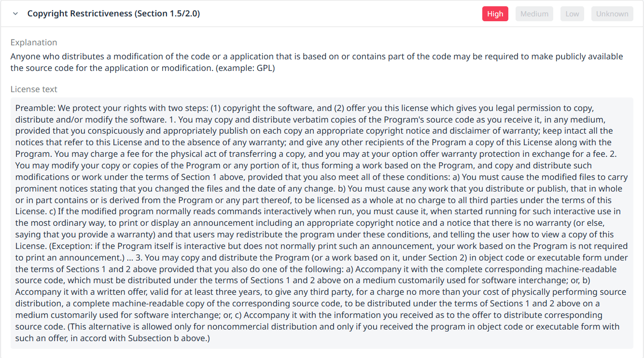Select the High restrictiveness rating

click(x=495, y=14)
